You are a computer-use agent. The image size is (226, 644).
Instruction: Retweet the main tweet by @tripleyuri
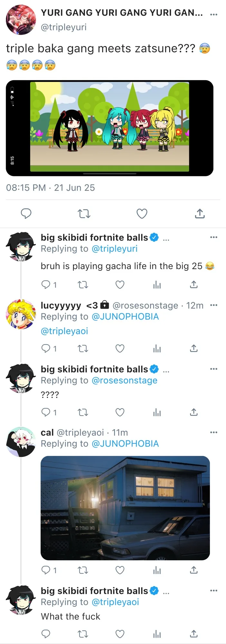[x=84, y=213]
